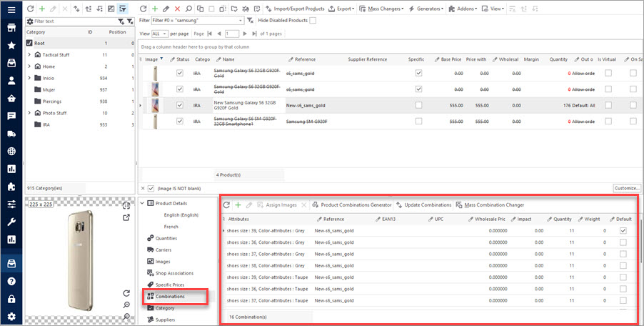Click Import/Export Products button

coord(296,9)
